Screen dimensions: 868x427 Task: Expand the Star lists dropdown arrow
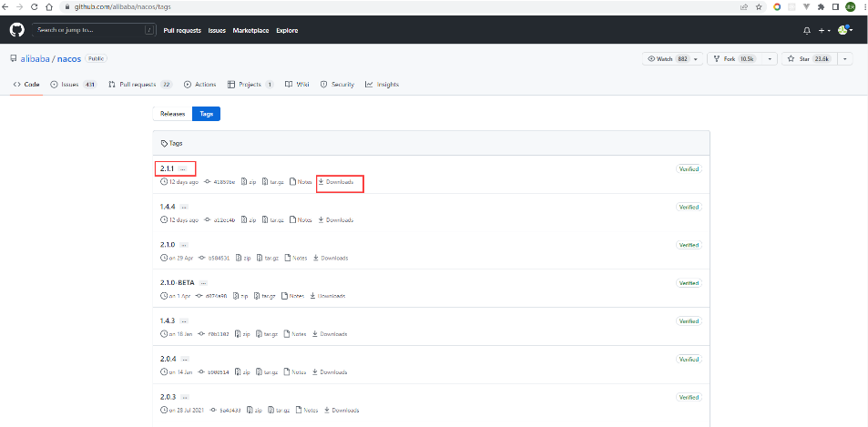[845, 58]
